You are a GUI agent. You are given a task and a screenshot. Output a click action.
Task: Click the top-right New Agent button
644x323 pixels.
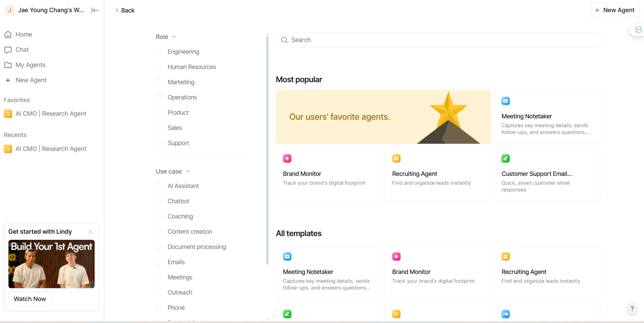[x=615, y=10]
